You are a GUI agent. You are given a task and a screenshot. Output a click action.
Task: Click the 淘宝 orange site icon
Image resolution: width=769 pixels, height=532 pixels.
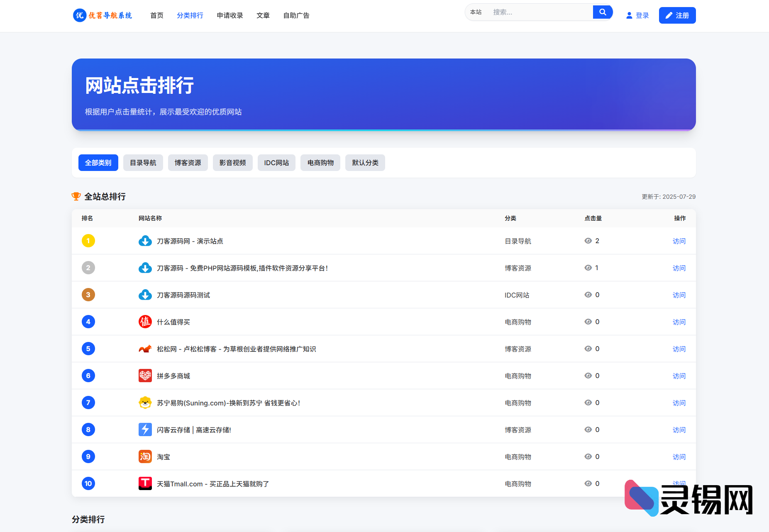point(145,456)
